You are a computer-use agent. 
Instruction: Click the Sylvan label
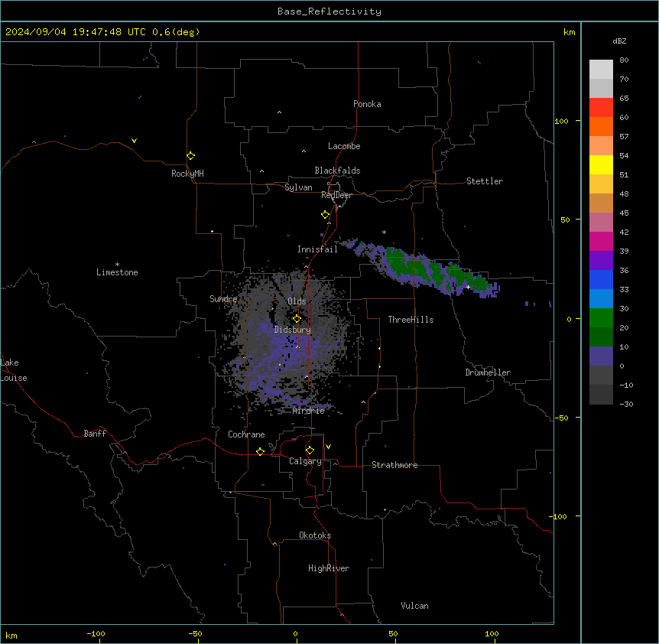point(298,187)
